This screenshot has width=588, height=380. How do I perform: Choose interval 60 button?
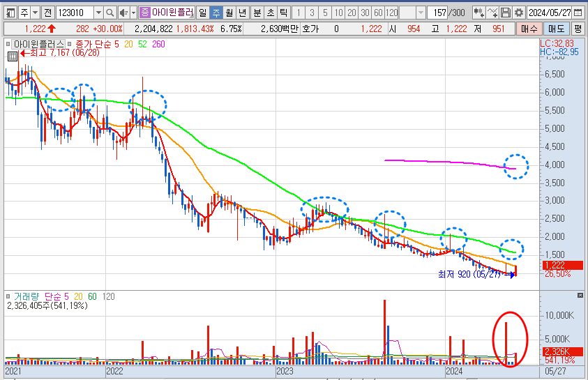tap(378, 13)
